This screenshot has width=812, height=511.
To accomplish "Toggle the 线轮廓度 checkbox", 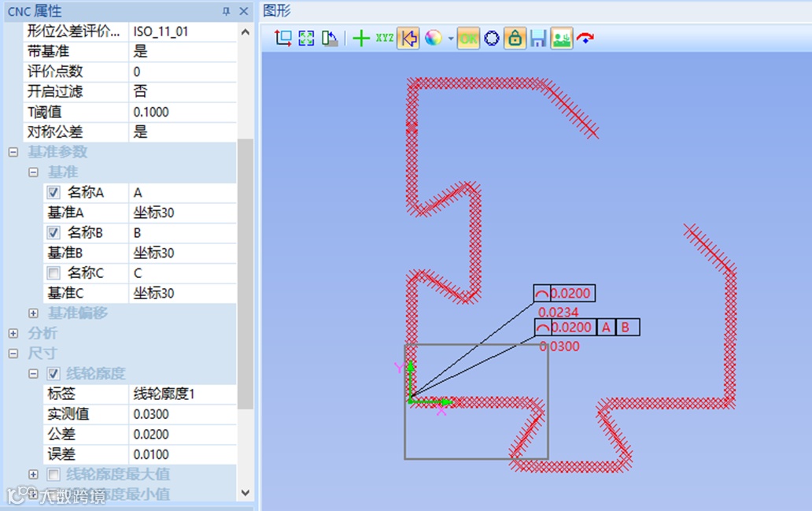I will coord(54,374).
